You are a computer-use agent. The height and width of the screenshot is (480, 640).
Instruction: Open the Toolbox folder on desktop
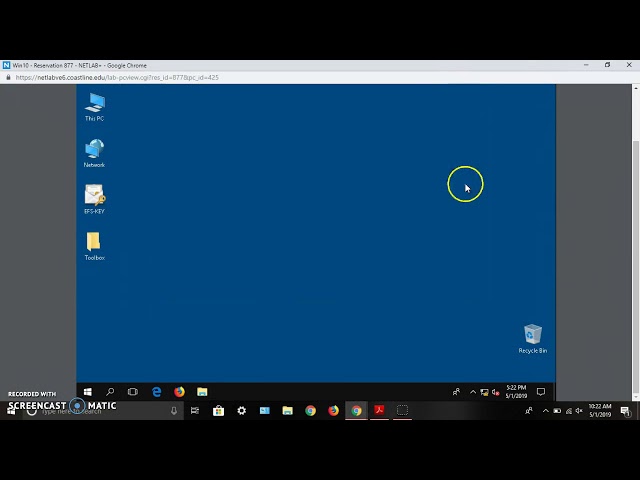[x=94, y=246]
